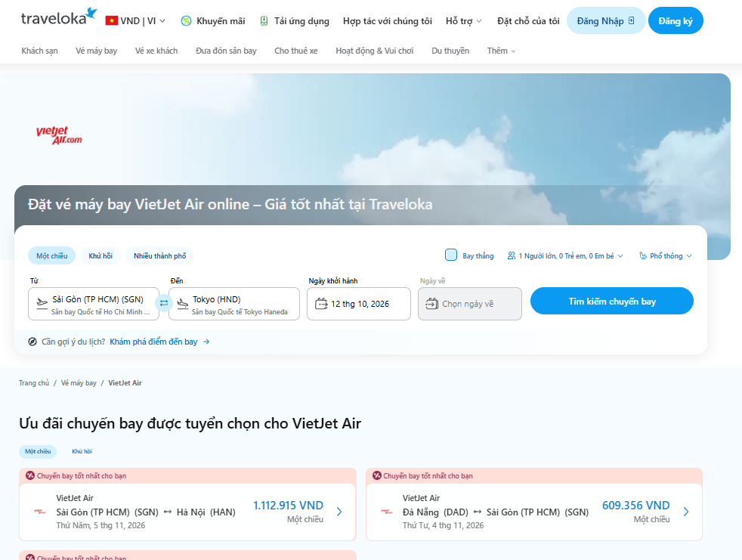
Task: Click the arrow after Khám phá điểm đến bay
Action: pyautogui.click(x=206, y=342)
